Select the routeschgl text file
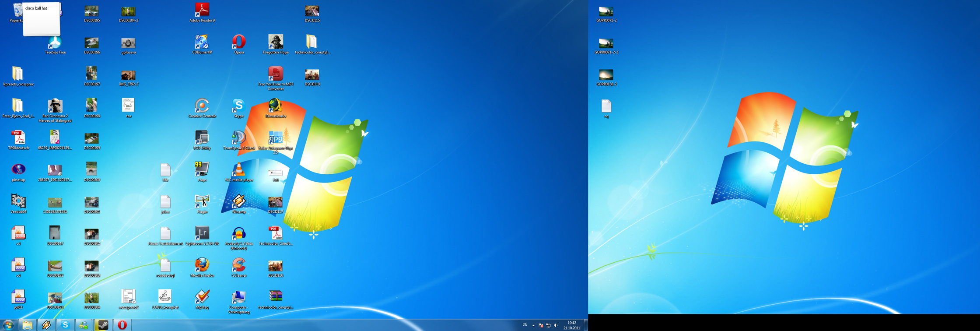The width and height of the screenshot is (980, 331). tap(165, 268)
